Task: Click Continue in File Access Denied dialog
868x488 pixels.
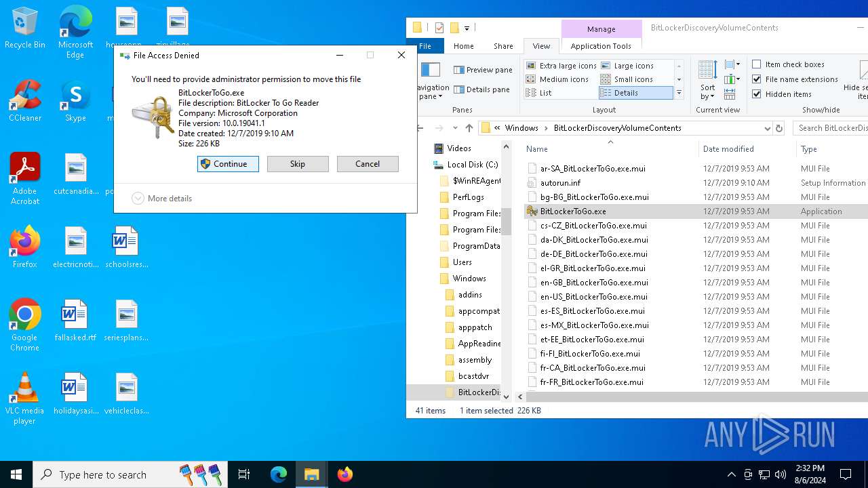Action: 228,164
